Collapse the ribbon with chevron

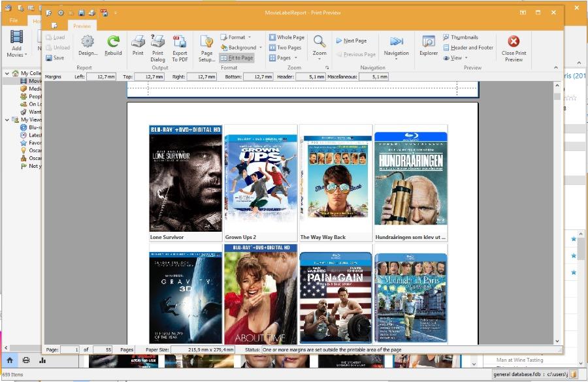click(556, 67)
